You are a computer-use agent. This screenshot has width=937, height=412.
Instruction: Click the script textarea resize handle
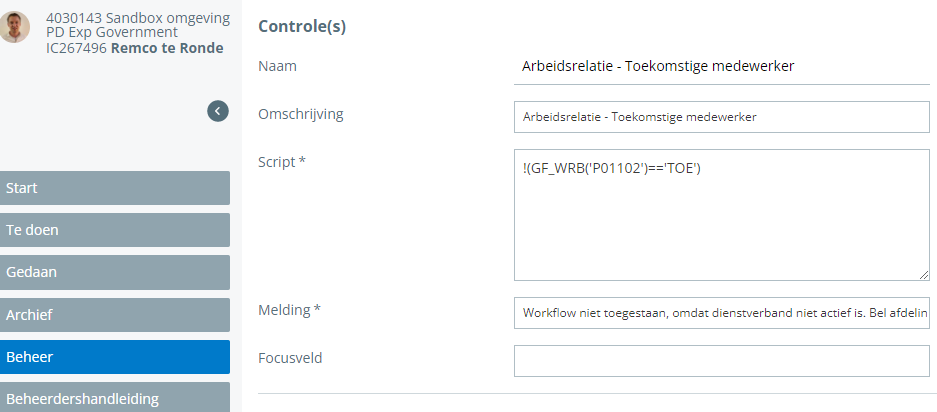923,274
